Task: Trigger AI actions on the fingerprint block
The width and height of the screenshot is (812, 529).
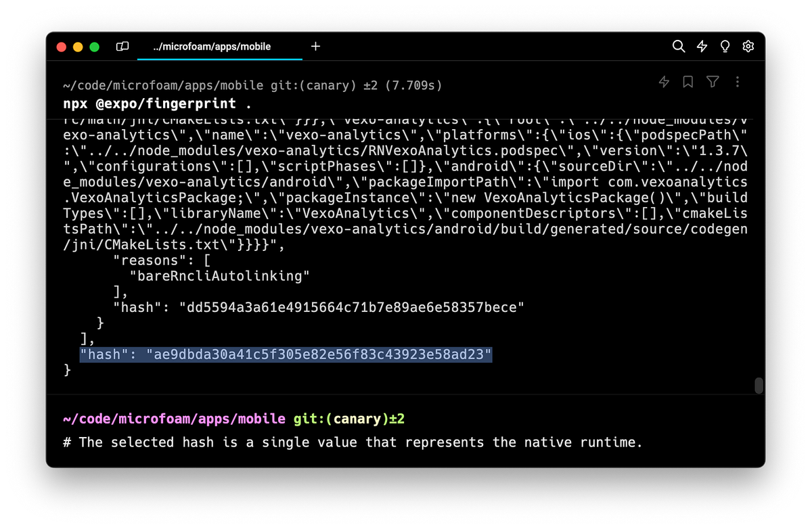Action: click(664, 81)
